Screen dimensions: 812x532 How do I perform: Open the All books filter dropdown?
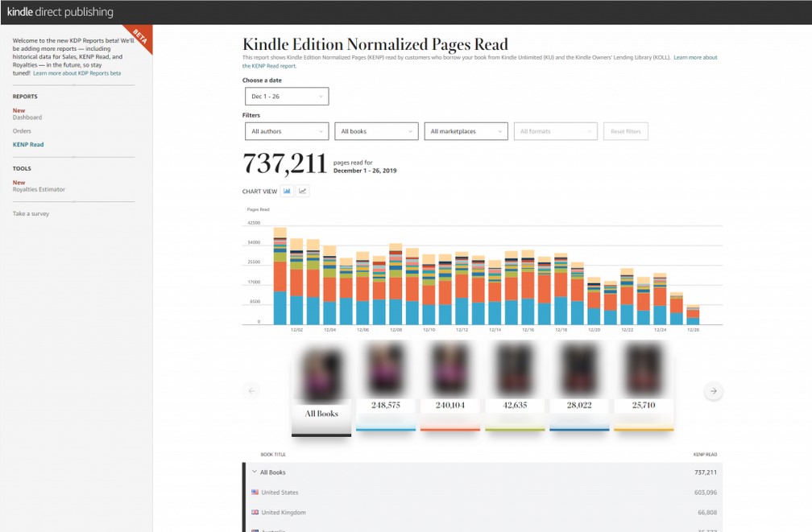[x=376, y=131]
